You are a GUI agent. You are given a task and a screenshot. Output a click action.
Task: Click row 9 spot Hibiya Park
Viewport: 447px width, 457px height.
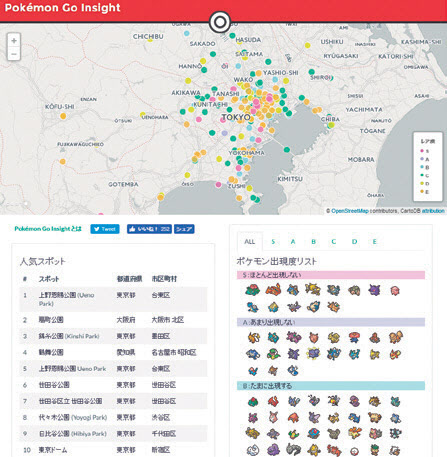tap(114, 434)
